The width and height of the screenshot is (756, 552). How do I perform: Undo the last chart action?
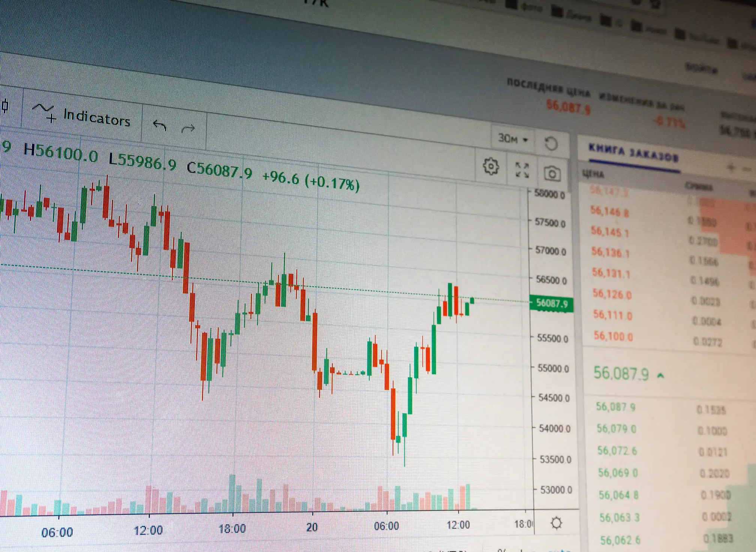(160, 125)
